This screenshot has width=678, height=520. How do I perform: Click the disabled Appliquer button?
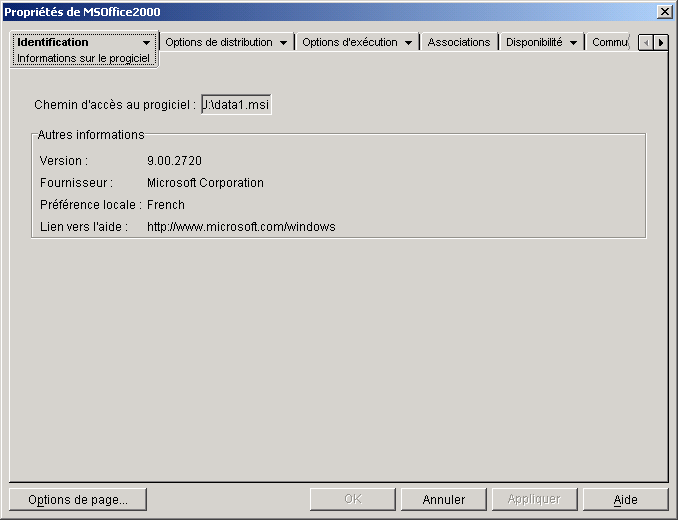pos(534,499)
